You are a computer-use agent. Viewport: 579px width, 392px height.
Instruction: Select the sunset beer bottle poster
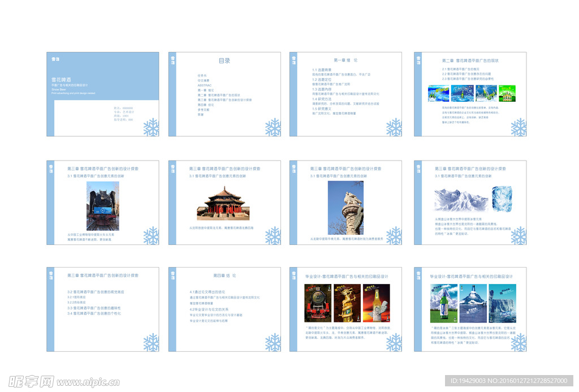(376, 303)
